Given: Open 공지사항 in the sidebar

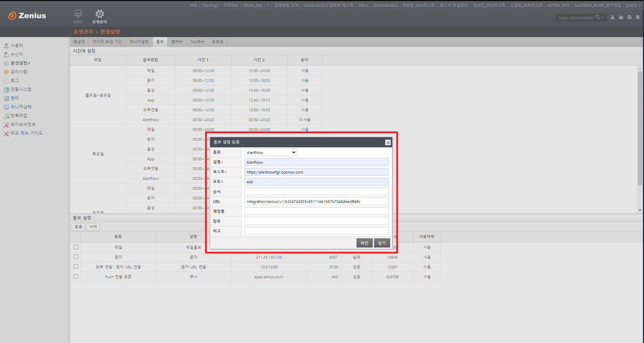Looking at the screenshot, I should 19,72.
